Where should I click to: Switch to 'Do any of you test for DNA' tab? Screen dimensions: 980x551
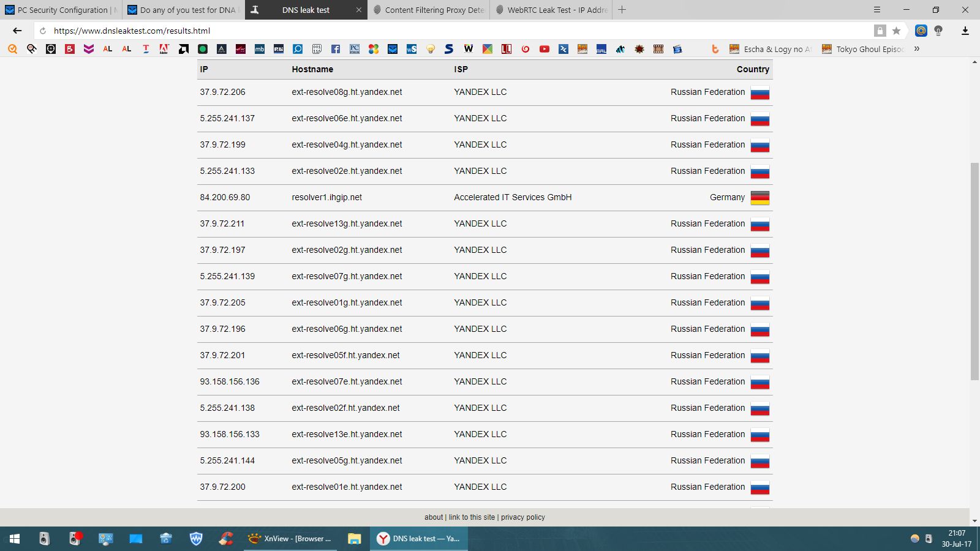pyautogui.click(x=183, y=10)
